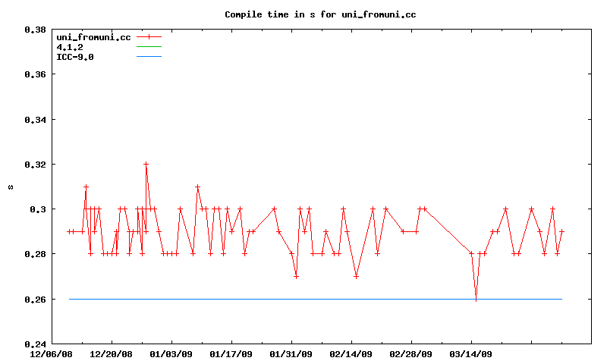This screenshot has width=607, height=364.
Task: Click the red plus-marker legend sample for uni_fromuni.cc
Action: tap(149, 37)
